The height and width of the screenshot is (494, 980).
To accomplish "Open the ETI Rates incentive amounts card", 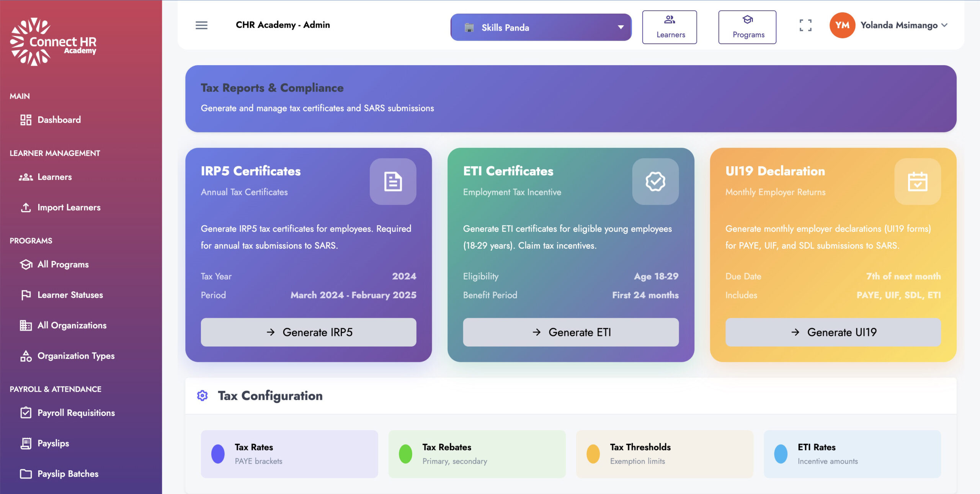I will coord(852,454).
